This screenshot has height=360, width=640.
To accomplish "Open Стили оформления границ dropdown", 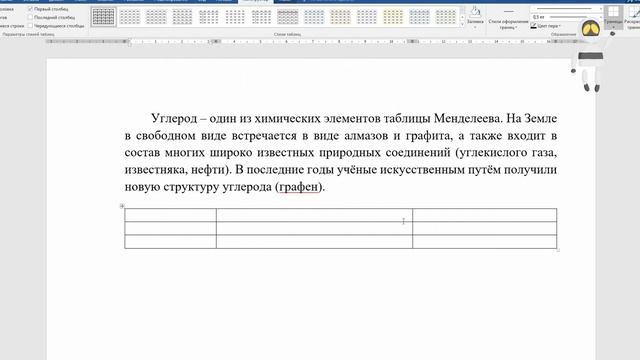I will (x=508, y=24).
